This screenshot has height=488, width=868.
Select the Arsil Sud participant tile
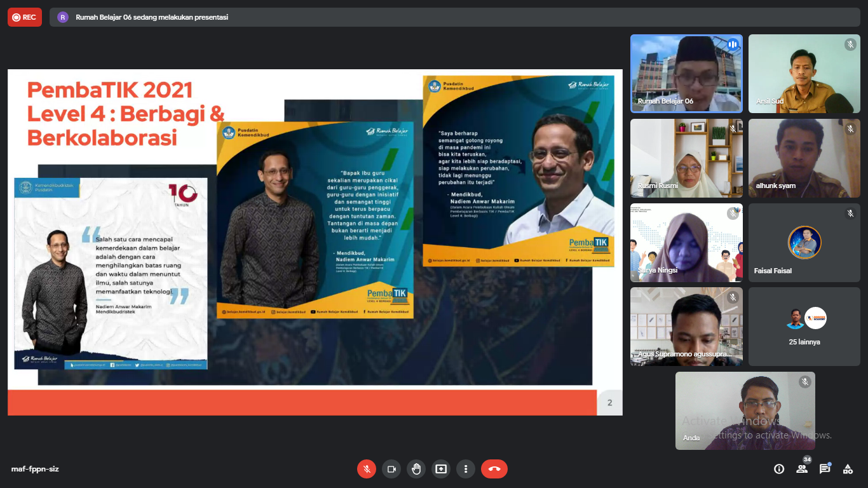tap(804, 73)
